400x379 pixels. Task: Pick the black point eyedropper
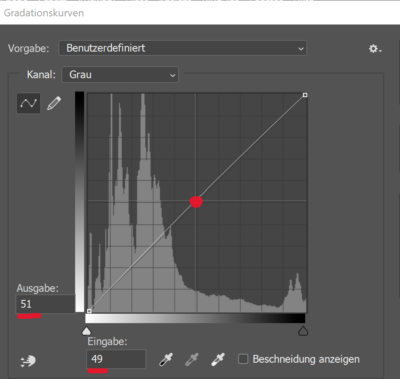pos(166,360)
